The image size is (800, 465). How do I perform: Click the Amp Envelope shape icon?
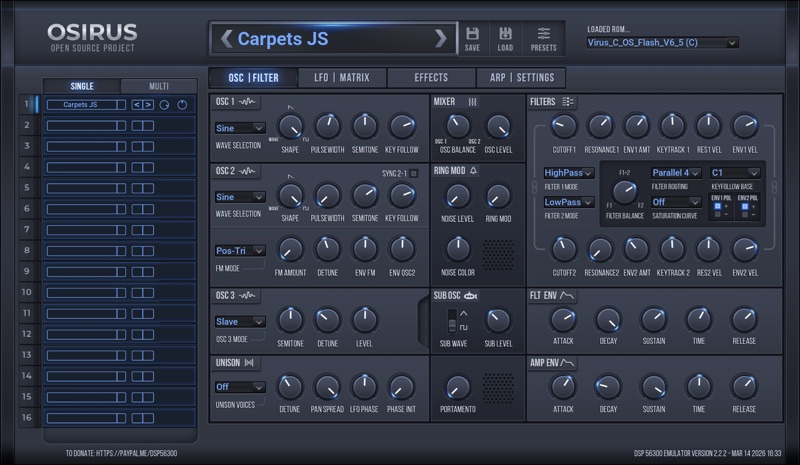[567, 363]
